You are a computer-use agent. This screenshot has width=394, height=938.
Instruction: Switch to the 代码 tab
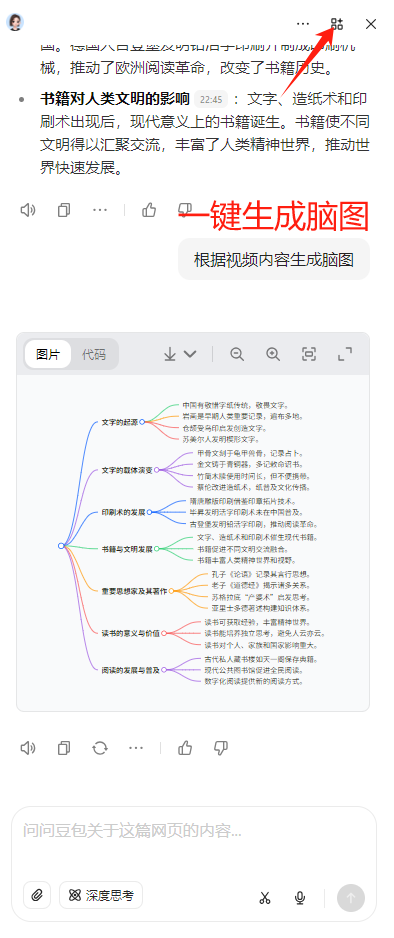pos(94,354)
